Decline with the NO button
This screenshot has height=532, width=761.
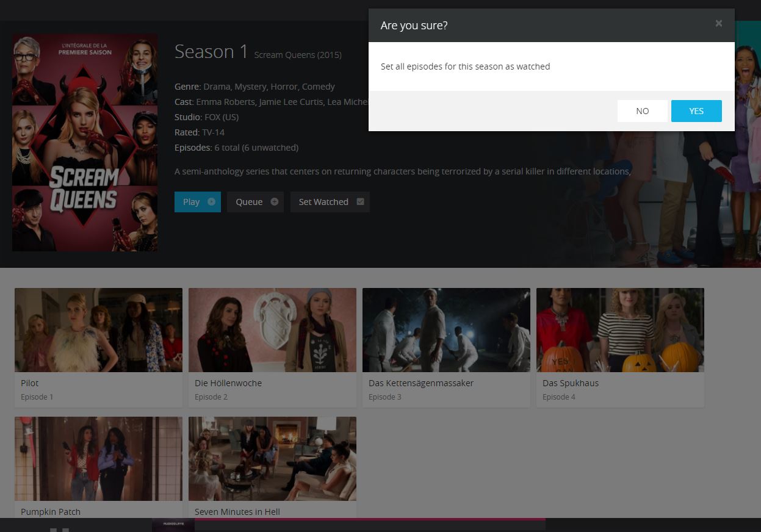click(642, 111)
